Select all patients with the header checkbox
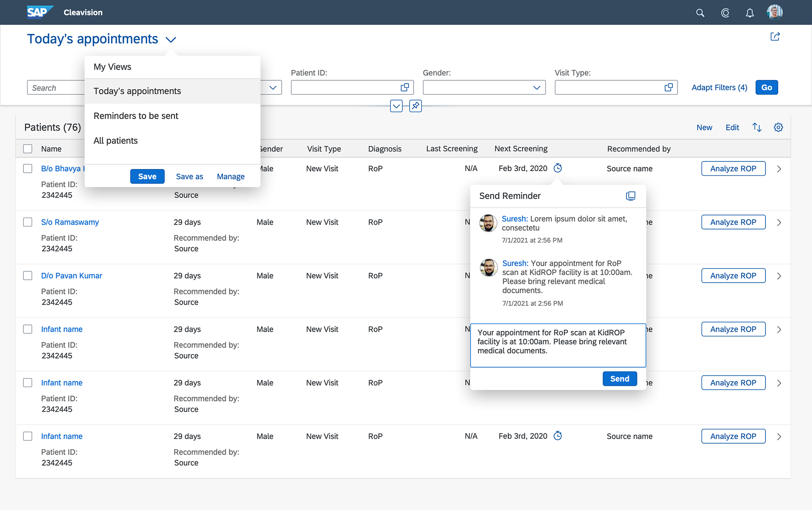 click(x=27, y=148)
